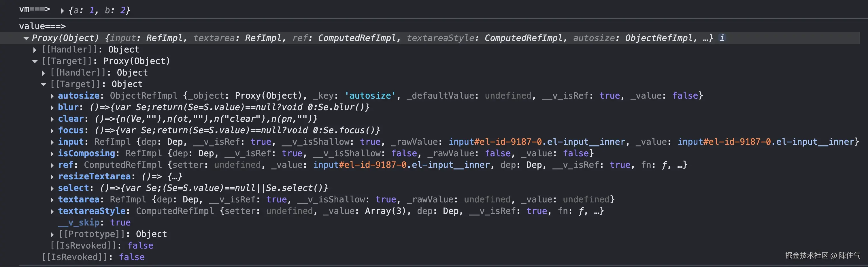The height and width of the screenshot is (267, 868).
Task: Collapse the [[Target]]: Proxy(Object) node
Action: pos(35,61)
